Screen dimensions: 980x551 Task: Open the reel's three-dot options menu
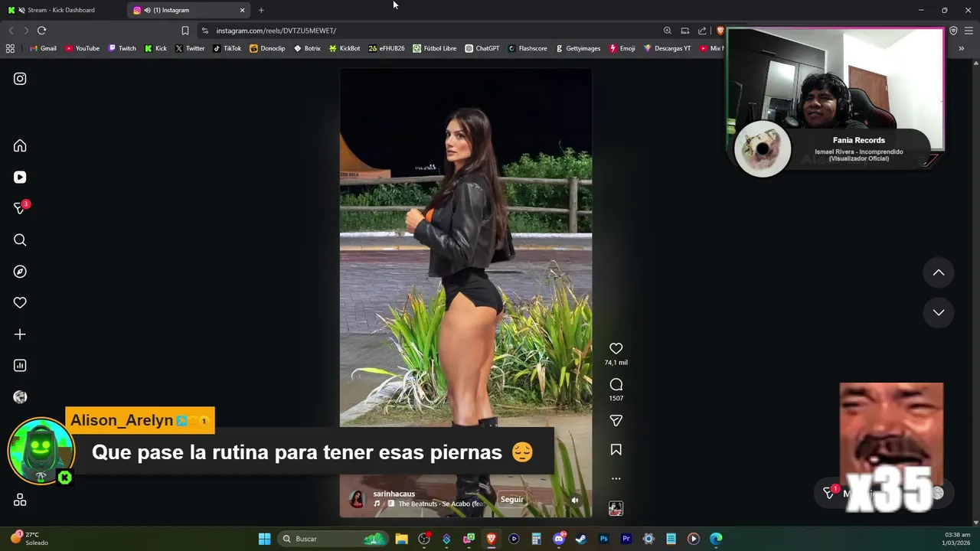pyautogui.click(x=616, y=479)
